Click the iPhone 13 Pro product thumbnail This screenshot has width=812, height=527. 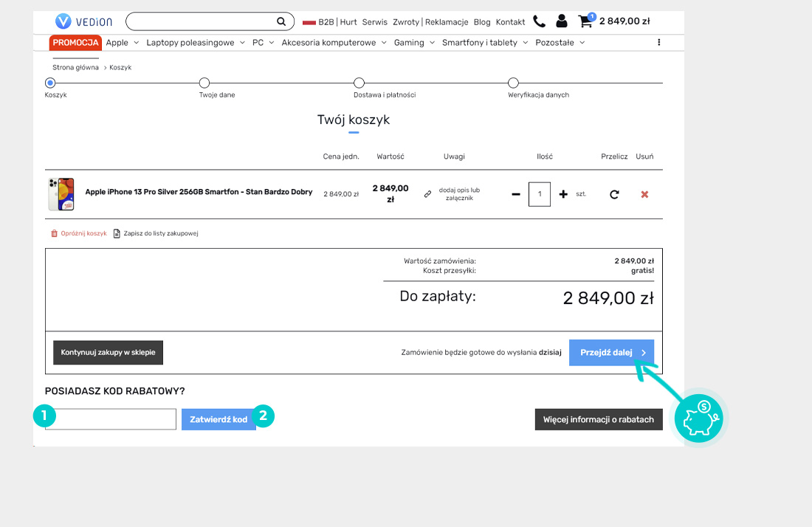(61, 194)
